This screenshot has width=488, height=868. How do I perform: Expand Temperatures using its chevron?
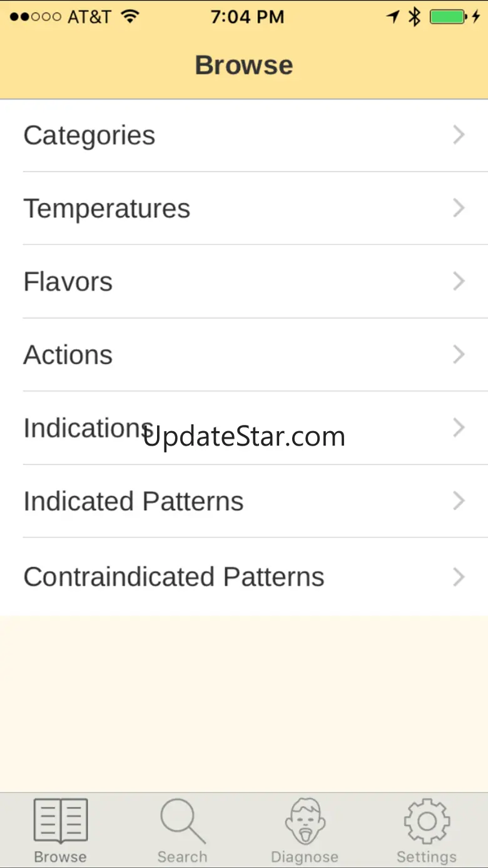[459, 208]
